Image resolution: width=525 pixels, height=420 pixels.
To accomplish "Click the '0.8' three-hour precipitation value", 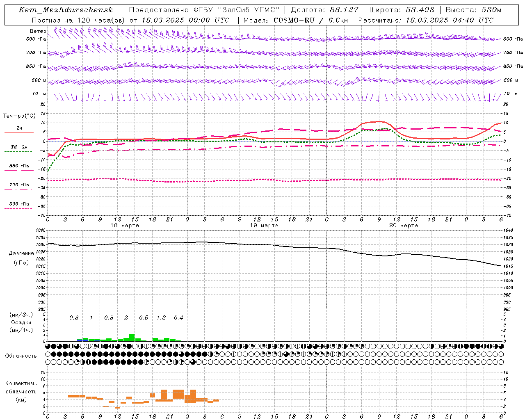I will (x=109, y=318).
